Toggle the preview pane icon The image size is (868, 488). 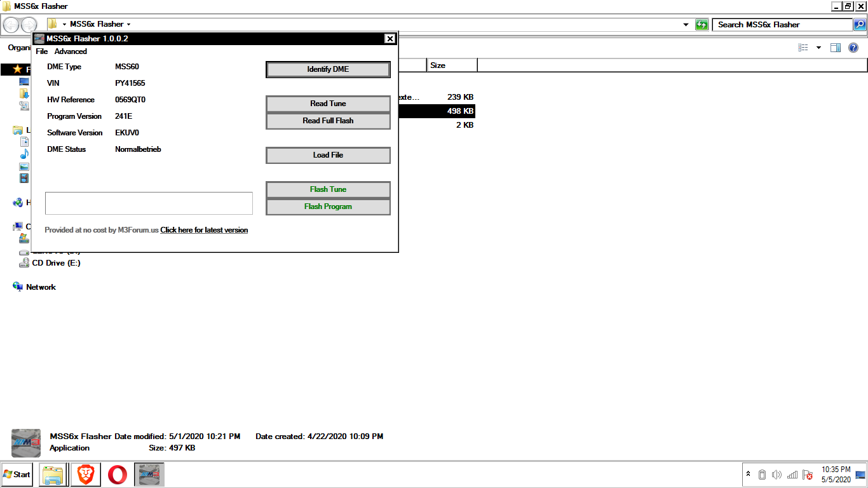(836, 48)
